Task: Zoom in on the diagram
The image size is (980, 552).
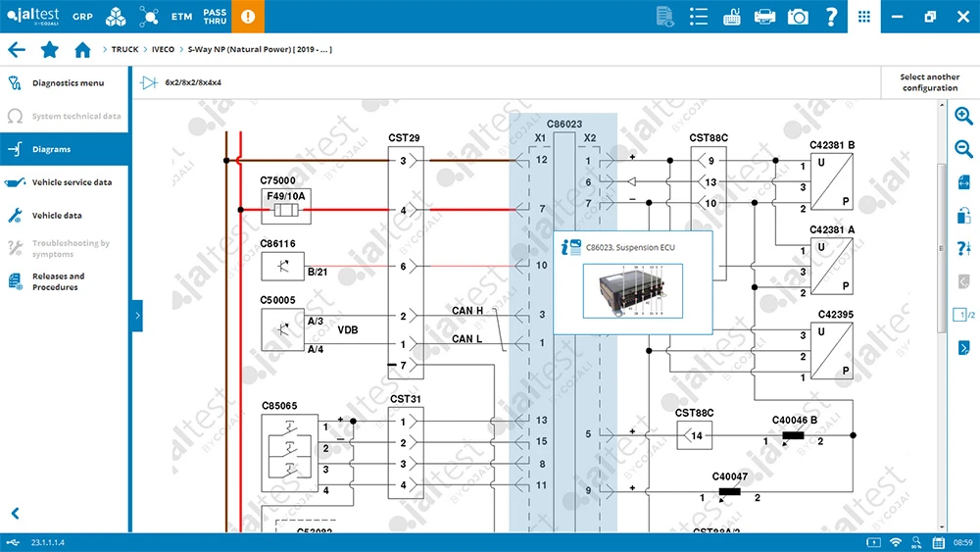Action: point(963,116)
